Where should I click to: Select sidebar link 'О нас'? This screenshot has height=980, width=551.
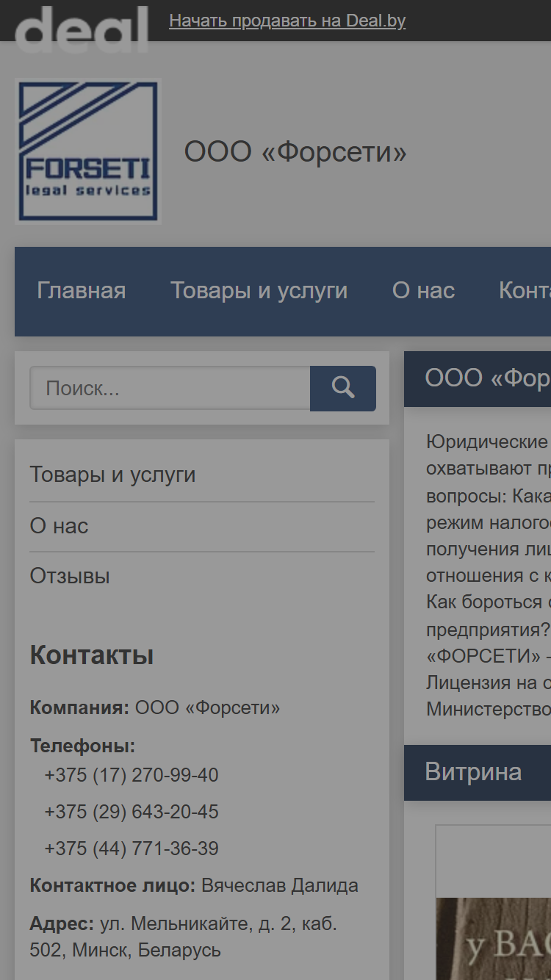(59, 526)
